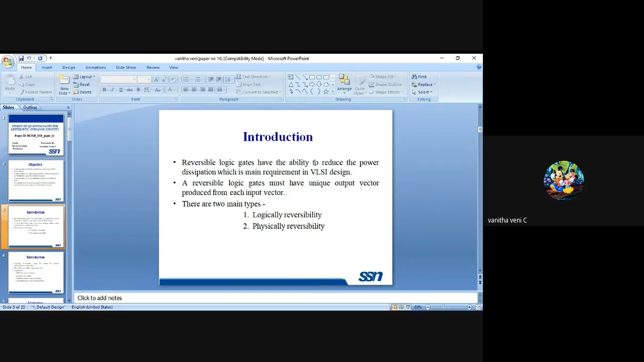This screenshot has width=644, height=362.
Task: Open the Select dropdown in Editing group
Action: 424,92
